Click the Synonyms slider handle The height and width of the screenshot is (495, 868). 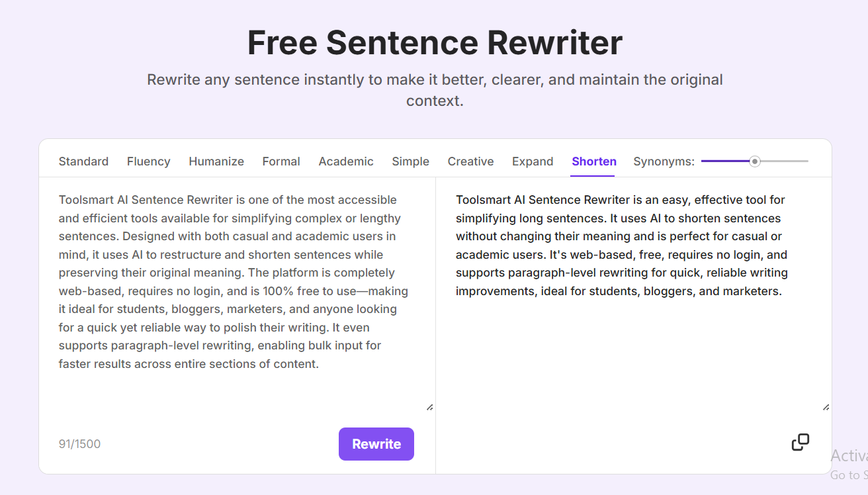click(755, 161)
